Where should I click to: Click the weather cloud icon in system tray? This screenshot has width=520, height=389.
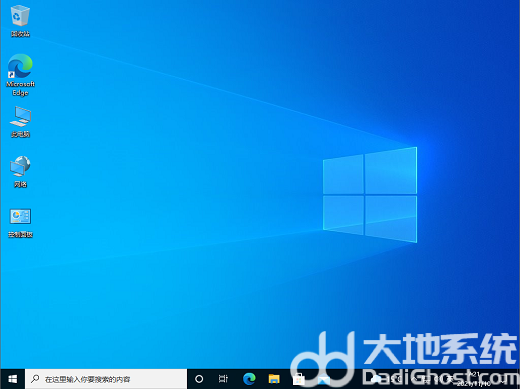coord(376,379)
